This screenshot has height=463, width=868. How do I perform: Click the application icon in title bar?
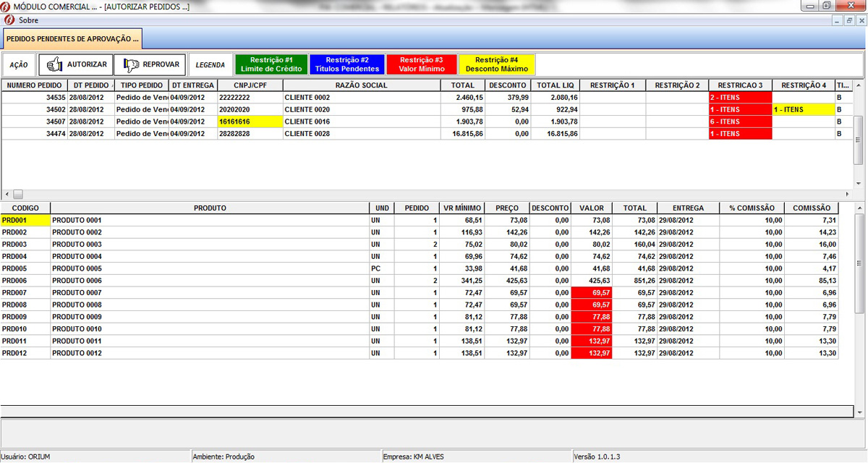(7, 7)
